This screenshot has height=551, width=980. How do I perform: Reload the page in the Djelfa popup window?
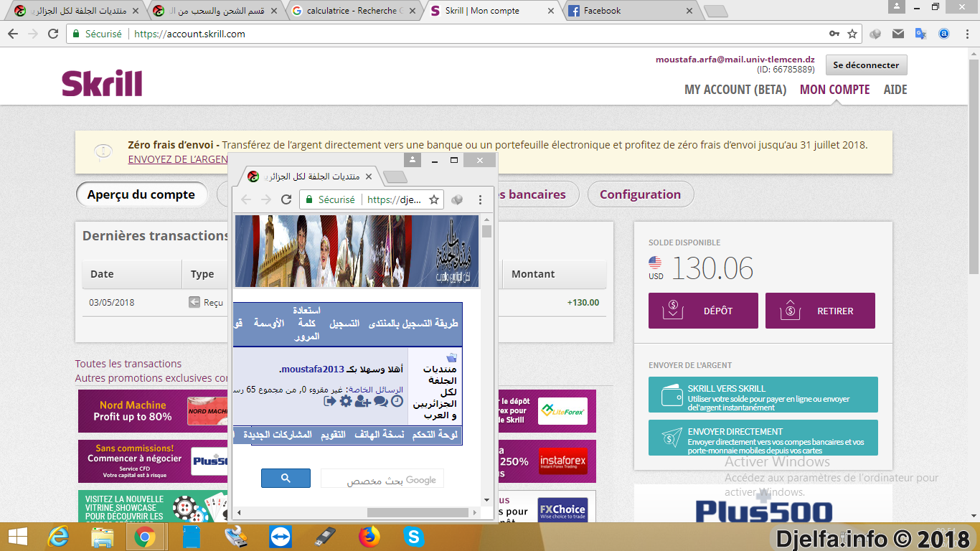pos(286,199)
